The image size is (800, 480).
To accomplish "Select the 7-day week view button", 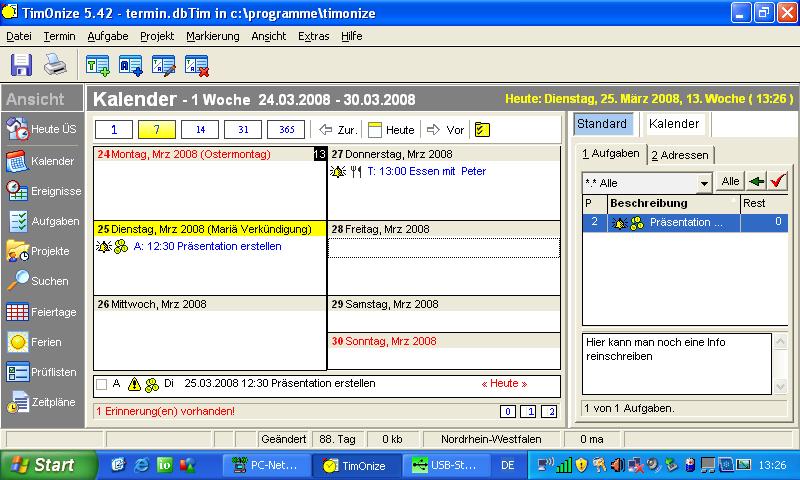I will (x=157, y=130).
